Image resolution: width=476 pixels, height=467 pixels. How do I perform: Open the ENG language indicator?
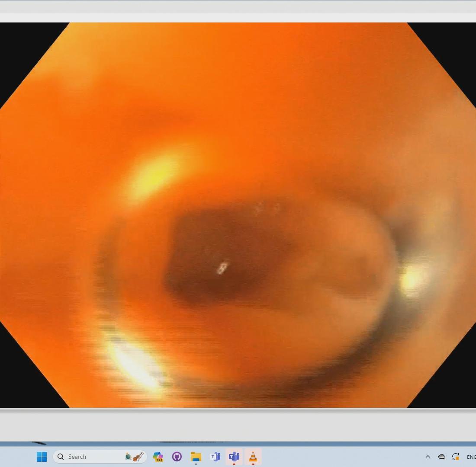click(x=471, y=457)
